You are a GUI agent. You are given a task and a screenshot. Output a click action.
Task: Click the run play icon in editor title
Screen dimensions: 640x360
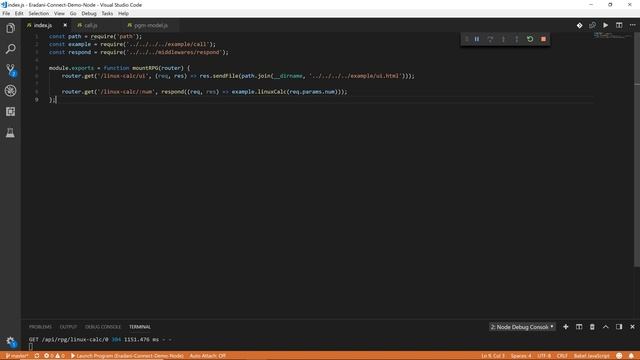(606, 25)
